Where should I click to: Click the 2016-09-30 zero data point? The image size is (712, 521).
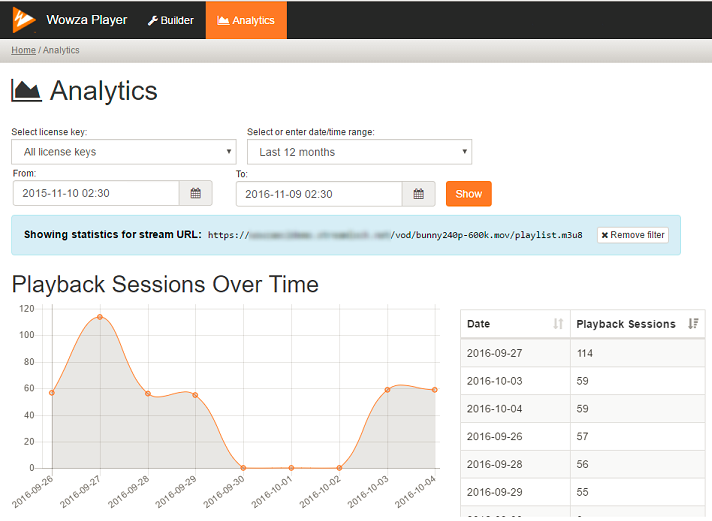(x=243, y=467)
